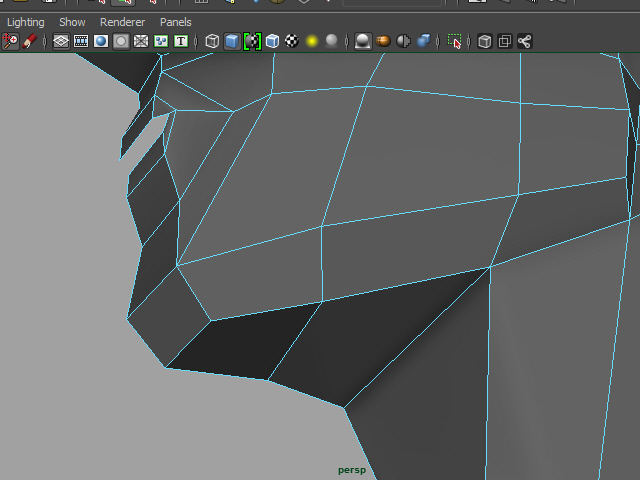Enable Textured checker sphere display

click(292, 41)
